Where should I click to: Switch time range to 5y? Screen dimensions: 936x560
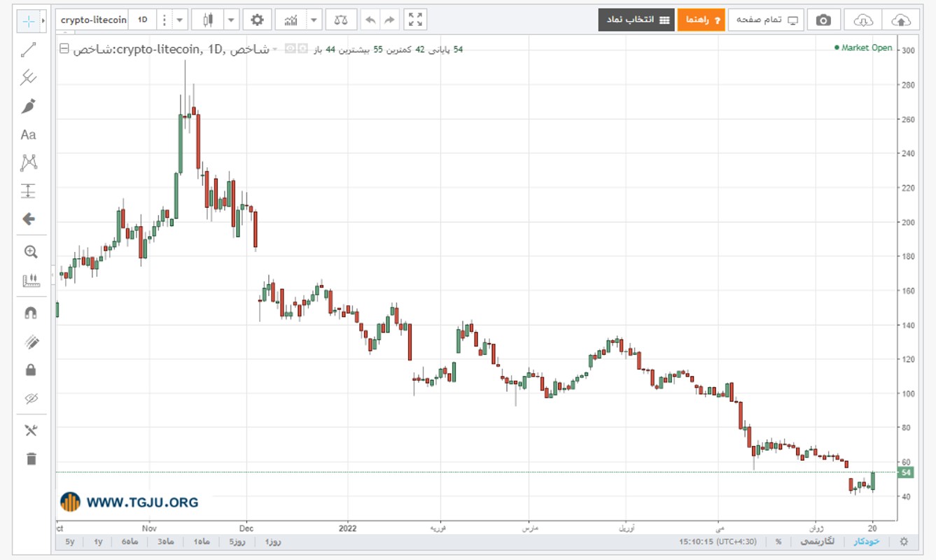coord(69,542)
